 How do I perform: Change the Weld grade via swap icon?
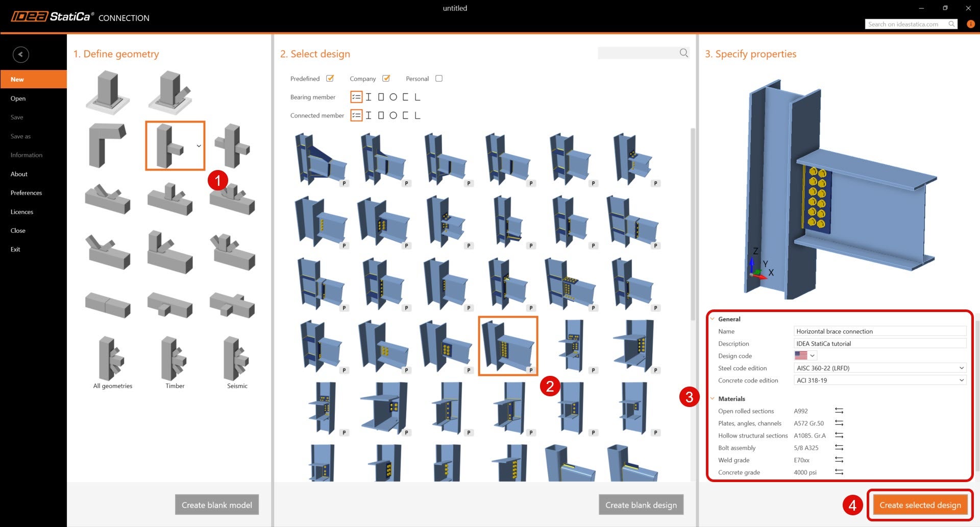(x=839, y=460)
